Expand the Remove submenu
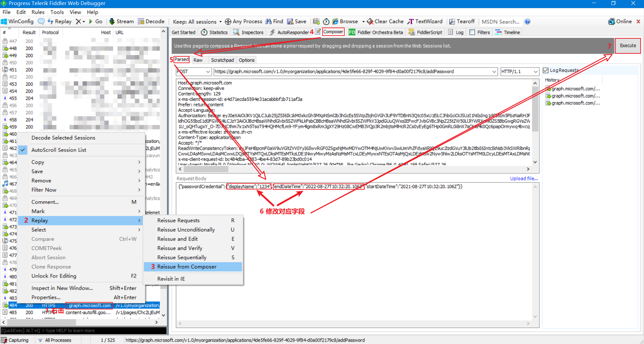This screenshot has height=344, width=644. point(81,180)
